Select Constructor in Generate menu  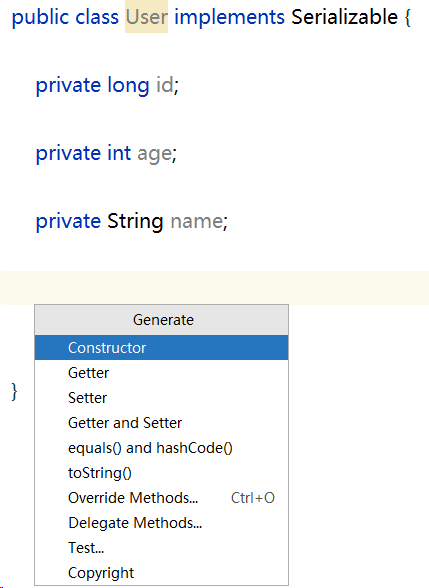click(161, 348)
